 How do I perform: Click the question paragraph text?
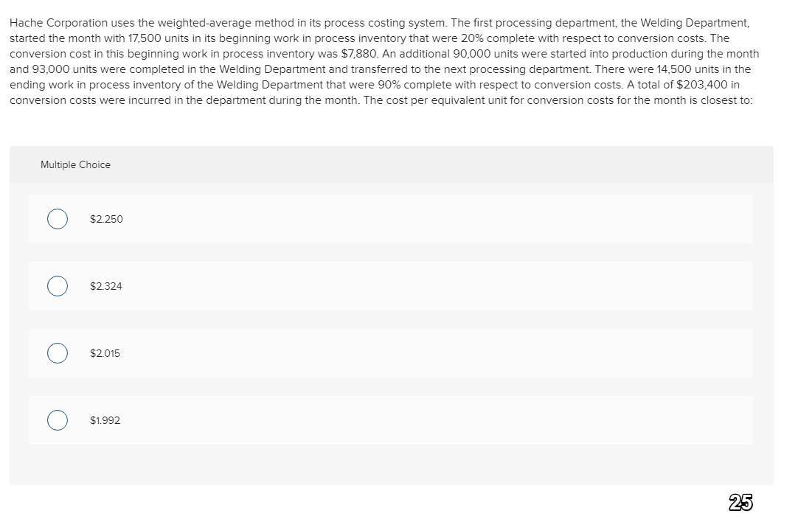(x=384, y=61)
